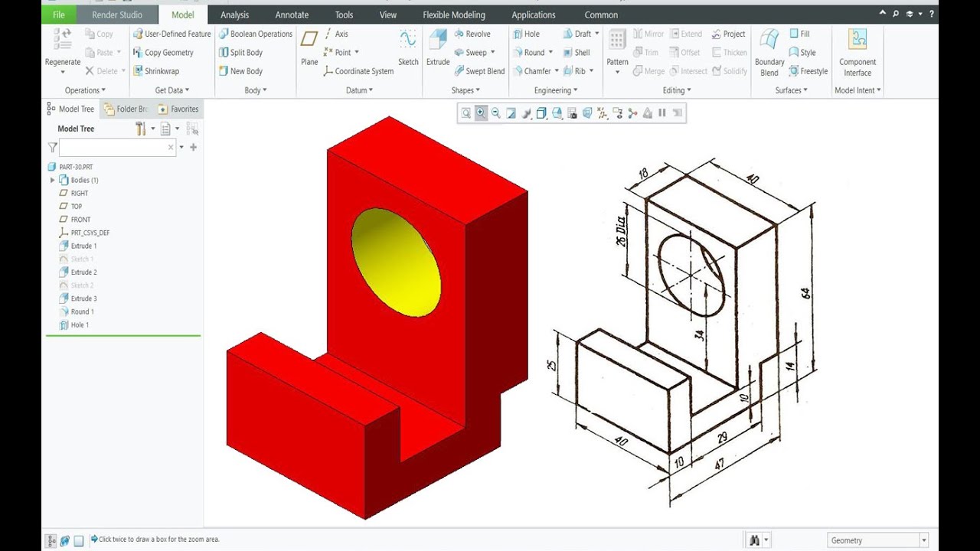Select PRT_CSYS_DEF in model tree
The image size is (980, 551).
coord(84,233)
